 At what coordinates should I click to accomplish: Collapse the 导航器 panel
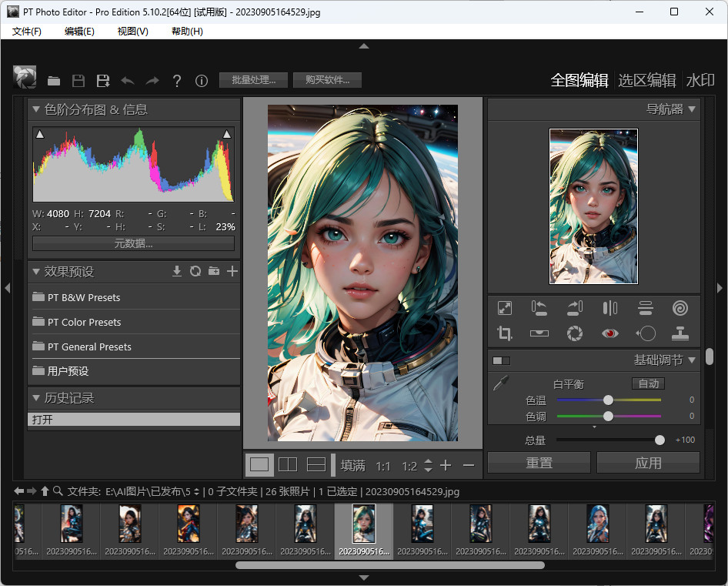692,109
